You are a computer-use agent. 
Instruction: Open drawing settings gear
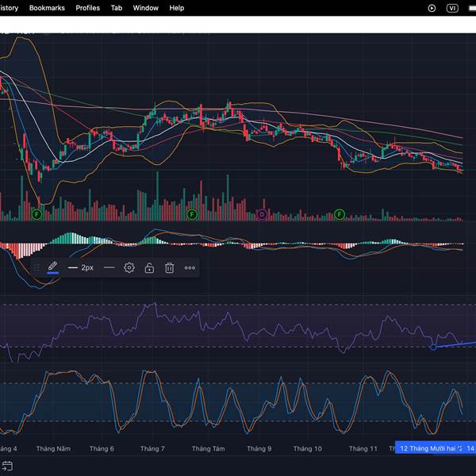129,267
